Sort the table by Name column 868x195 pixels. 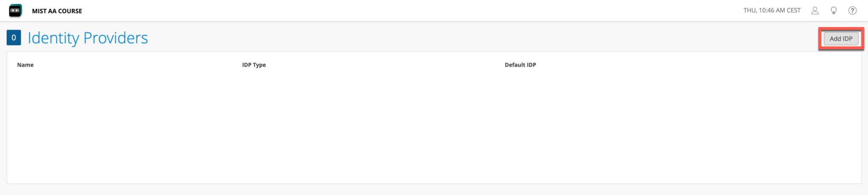[x=25, y=65]
